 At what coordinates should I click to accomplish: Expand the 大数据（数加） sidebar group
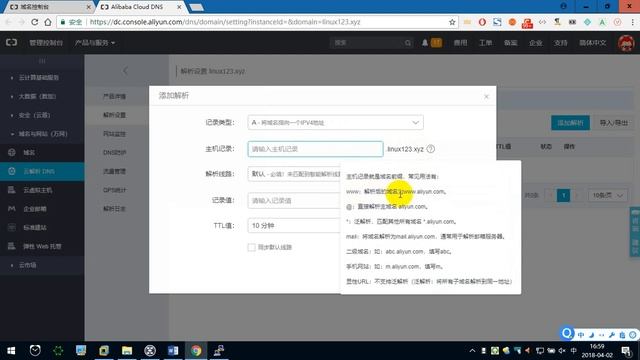coord(37,96)
